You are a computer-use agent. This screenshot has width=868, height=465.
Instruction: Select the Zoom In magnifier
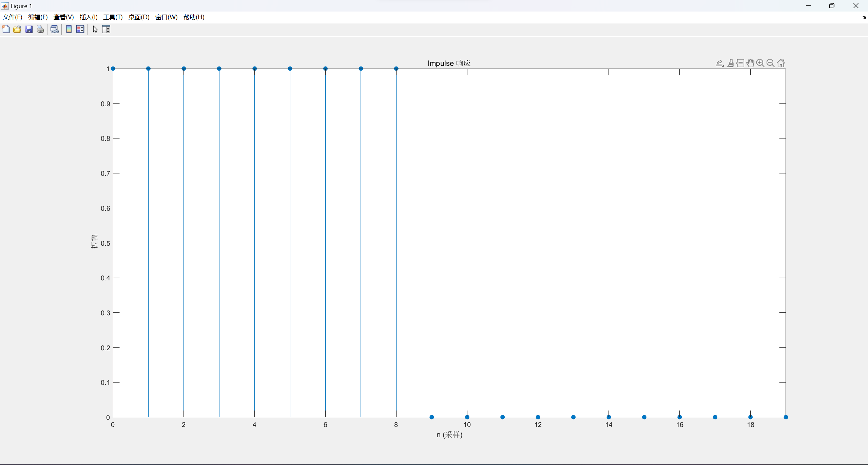tap(760, 63)
